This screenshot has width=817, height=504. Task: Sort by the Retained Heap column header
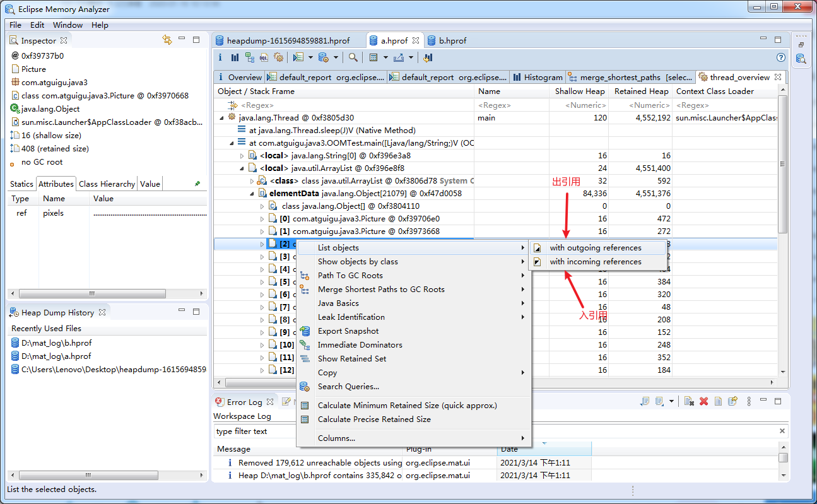(641, 91)
